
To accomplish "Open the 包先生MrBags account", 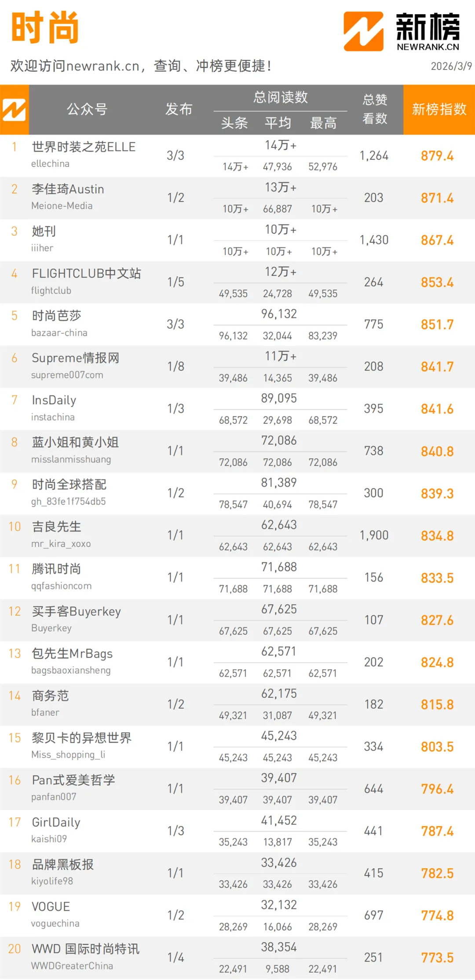I will click(72, 653).
